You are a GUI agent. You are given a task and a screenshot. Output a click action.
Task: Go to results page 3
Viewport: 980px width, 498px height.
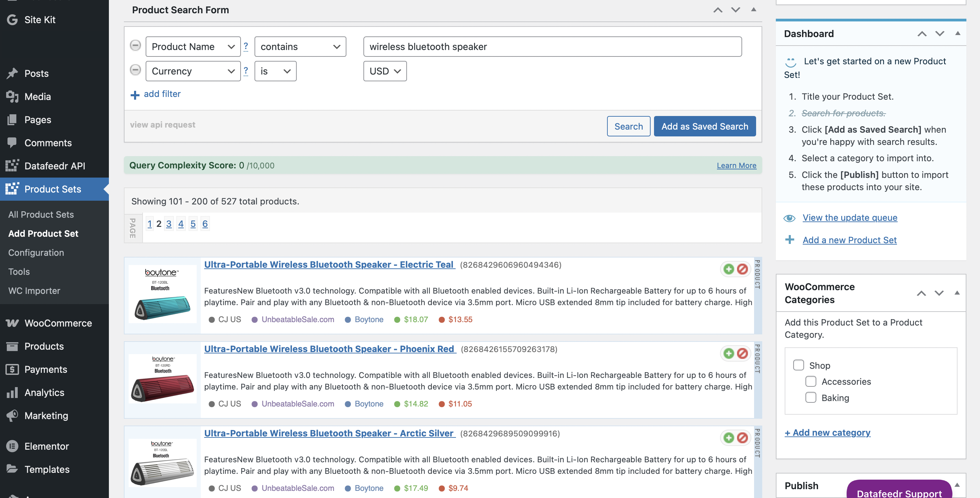tap(169, 224)
